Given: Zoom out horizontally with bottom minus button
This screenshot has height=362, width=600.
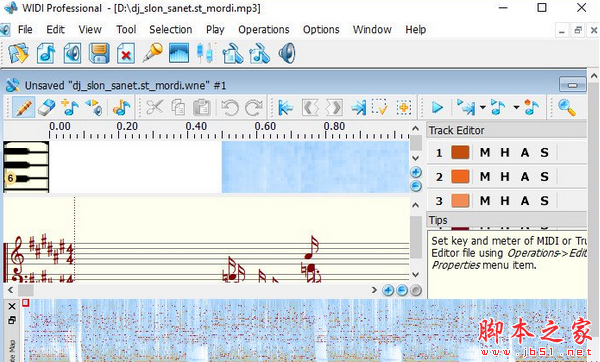Looking at the screenshot, I should [x=402, y=290].
